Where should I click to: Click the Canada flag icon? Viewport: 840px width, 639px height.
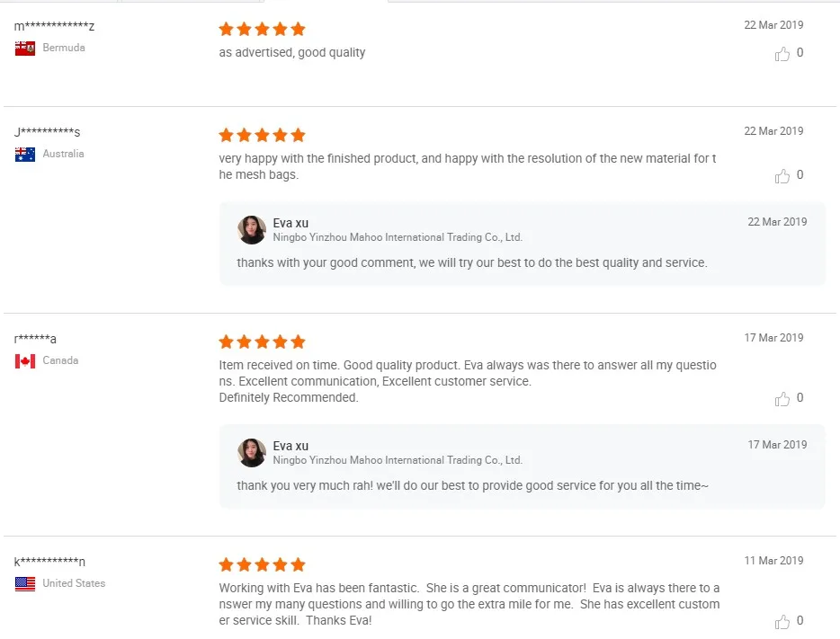click(25, 361)
